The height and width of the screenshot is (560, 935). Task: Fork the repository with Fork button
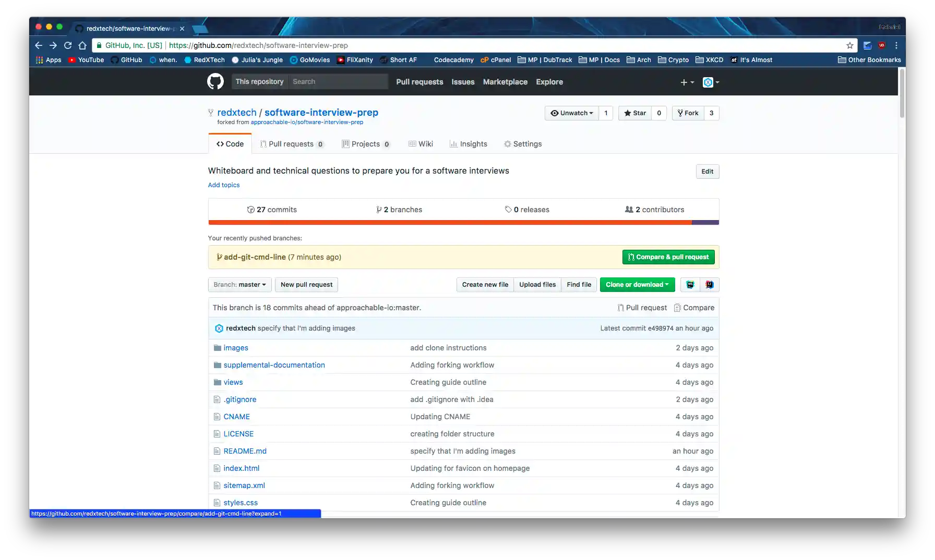(x=688, y=113)
